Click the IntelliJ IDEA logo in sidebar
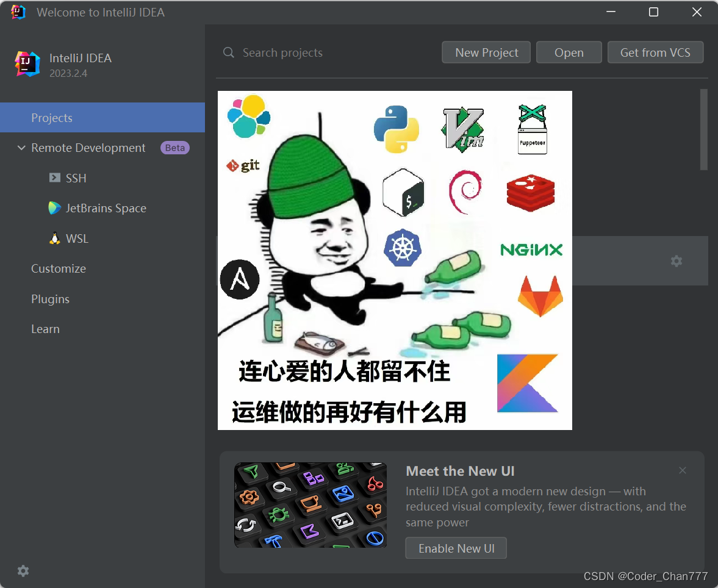The width and height of the screenshot is (718, 588). (27, 63)
